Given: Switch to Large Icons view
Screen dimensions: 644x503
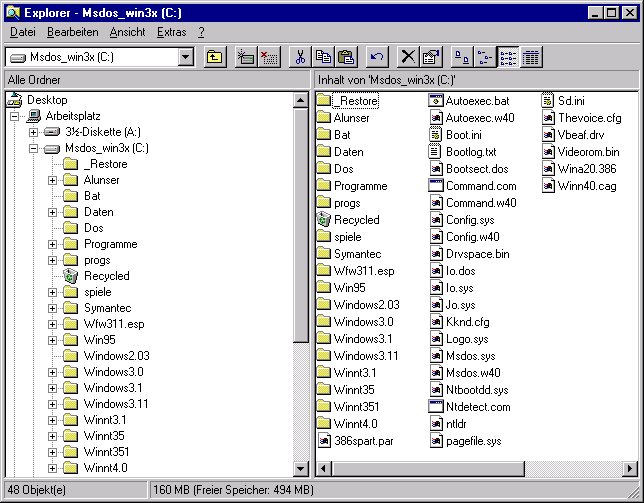Looking at the screenshot, I should (x=461, y=57).
